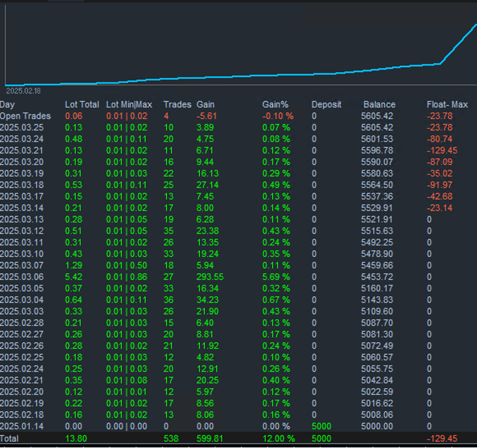Select the Balance column header
This screenshot has height=448, width=477.
(x=379, y=105)
